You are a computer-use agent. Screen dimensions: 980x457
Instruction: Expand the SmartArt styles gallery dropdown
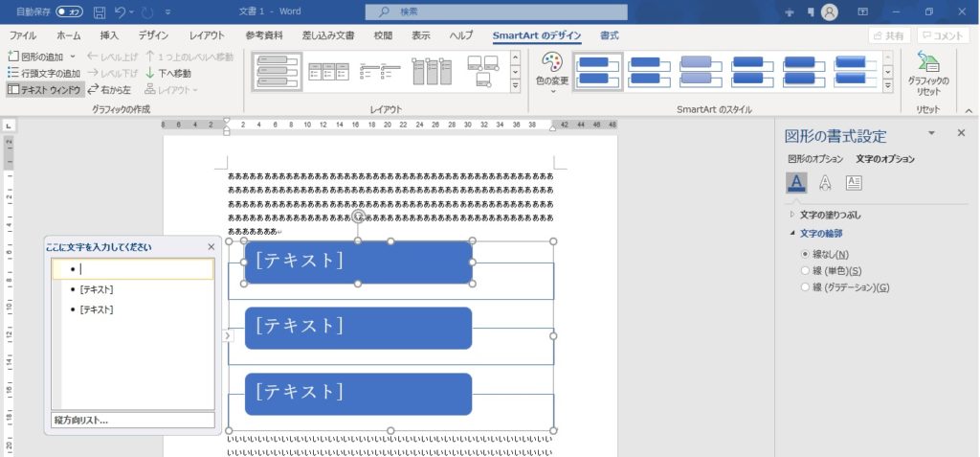(888, 87)
